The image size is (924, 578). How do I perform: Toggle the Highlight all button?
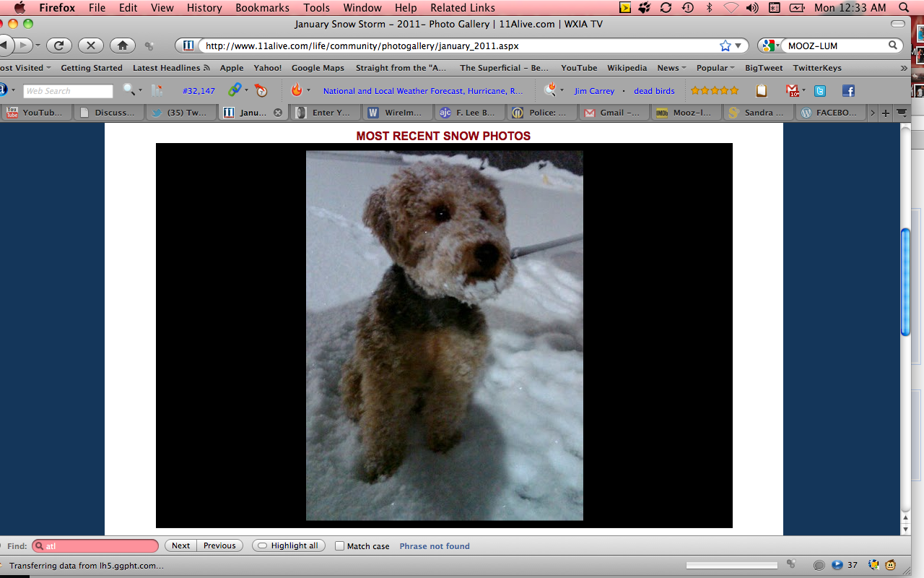tap(288, 546)
